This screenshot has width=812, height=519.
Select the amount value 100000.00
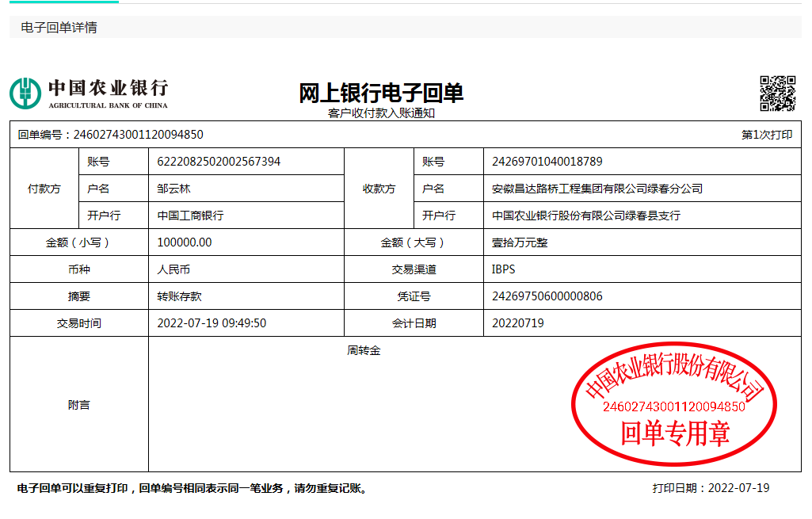pos(185,242)
